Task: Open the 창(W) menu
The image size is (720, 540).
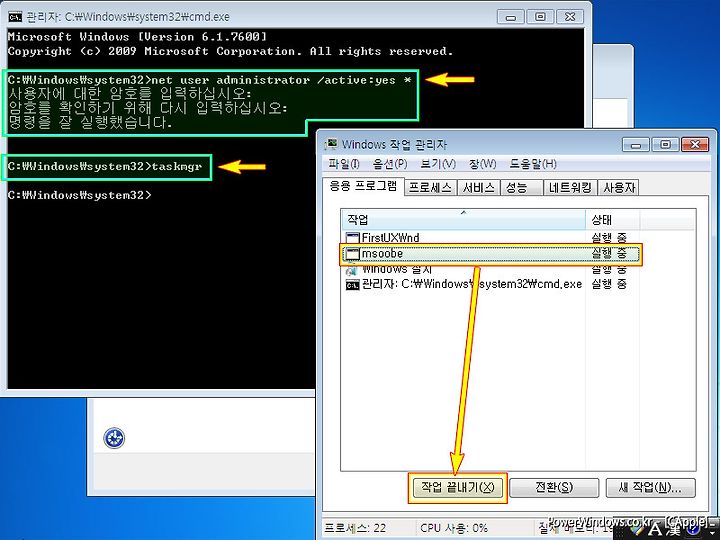Action: (x=483, y=164)
